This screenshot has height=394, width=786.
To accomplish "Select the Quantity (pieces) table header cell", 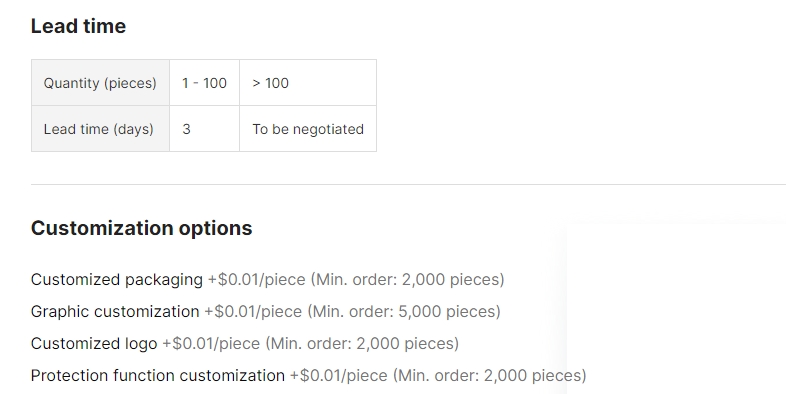I will click(100, 83).
